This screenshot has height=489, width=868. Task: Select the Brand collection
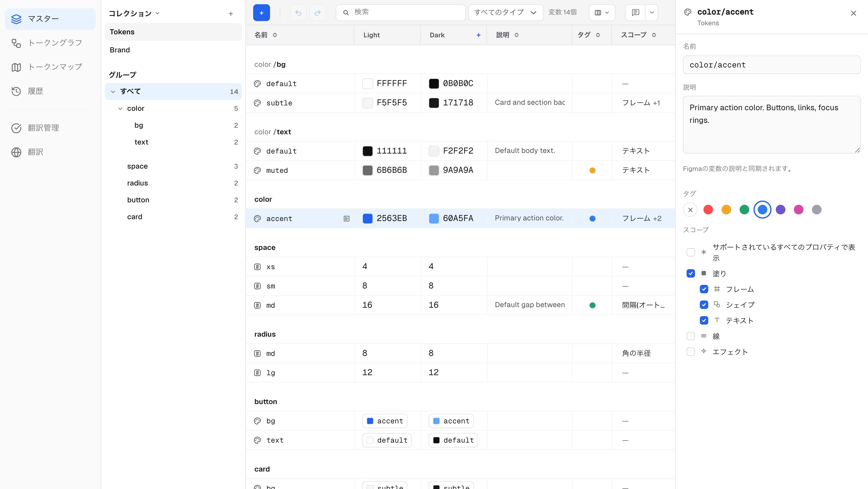click(x=173, y=50)
